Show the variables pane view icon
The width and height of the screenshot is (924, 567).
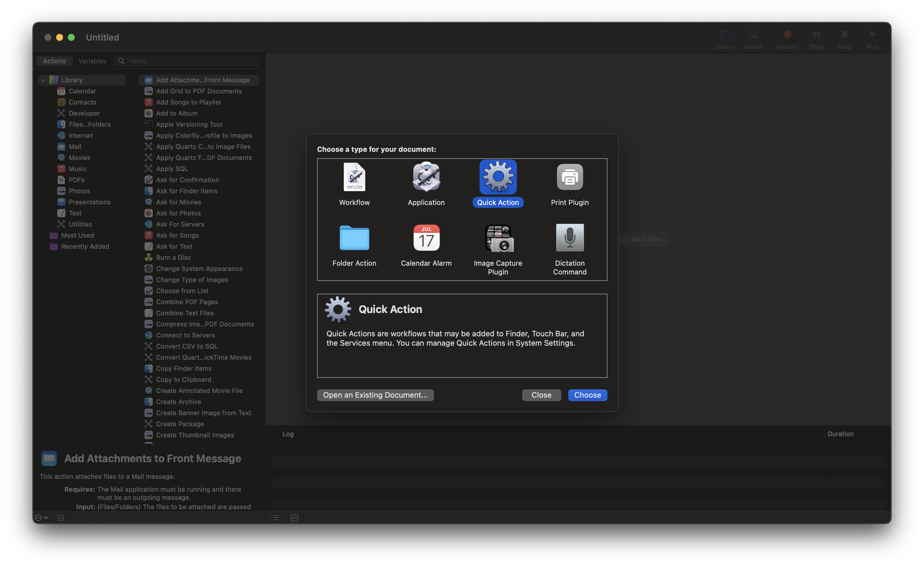tap(294, 517)
